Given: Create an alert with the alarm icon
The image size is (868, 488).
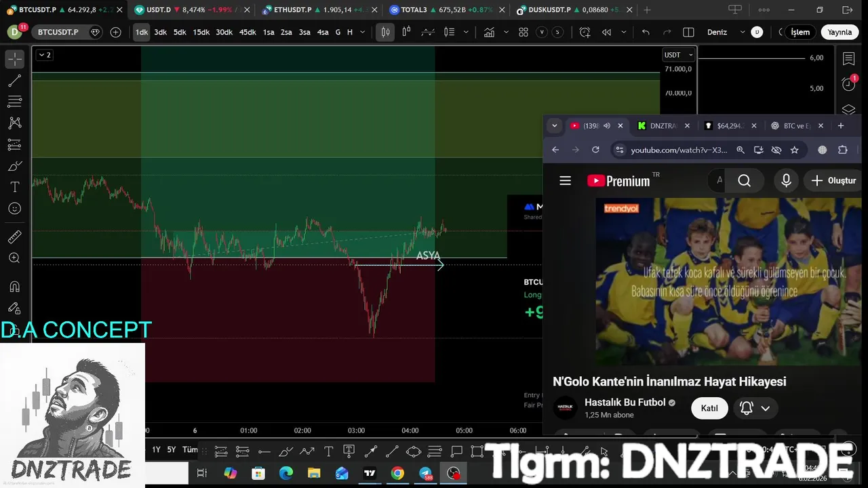Looking at the screenshot, I should (585, 32).
